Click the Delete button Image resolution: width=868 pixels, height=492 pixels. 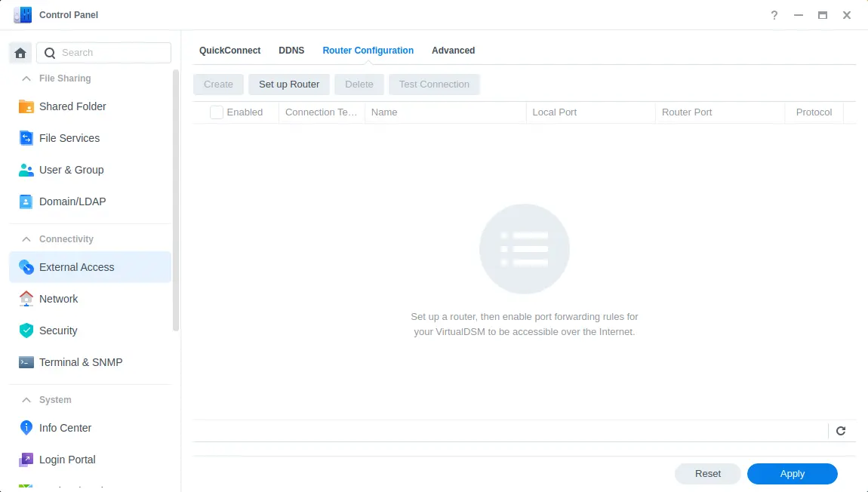359,85
